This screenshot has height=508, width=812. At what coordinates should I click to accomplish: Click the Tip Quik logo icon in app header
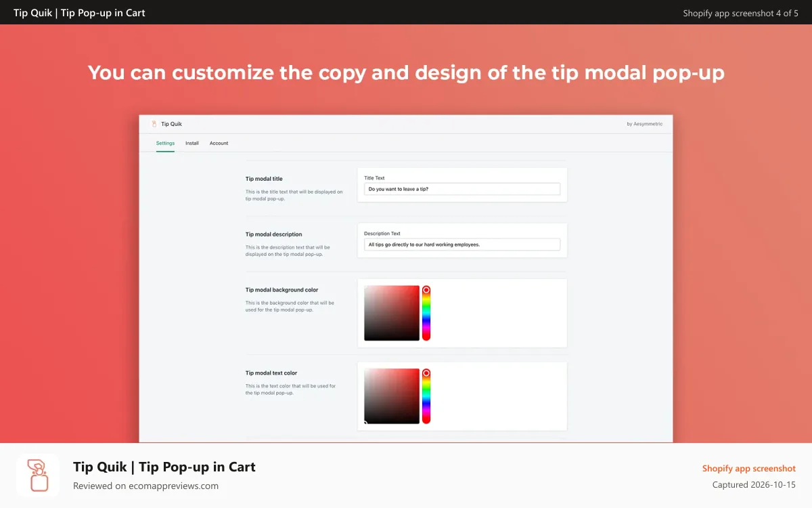coord(154,124)
